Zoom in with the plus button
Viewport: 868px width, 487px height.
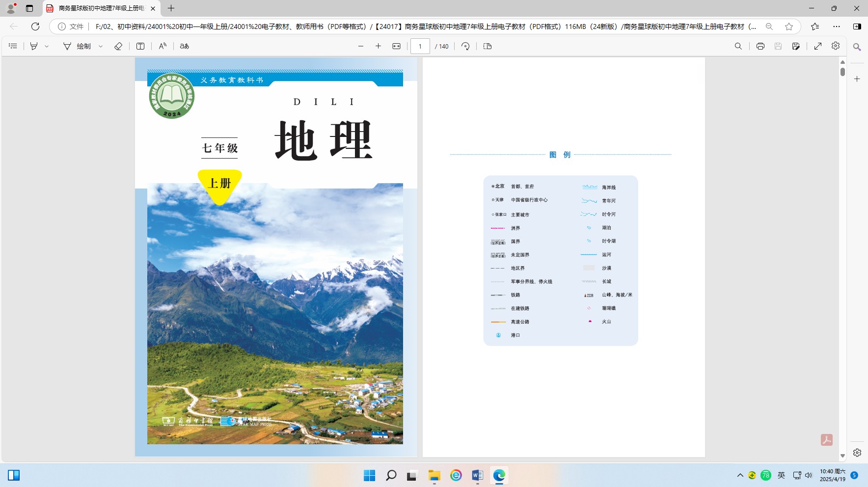coord(378,46)
